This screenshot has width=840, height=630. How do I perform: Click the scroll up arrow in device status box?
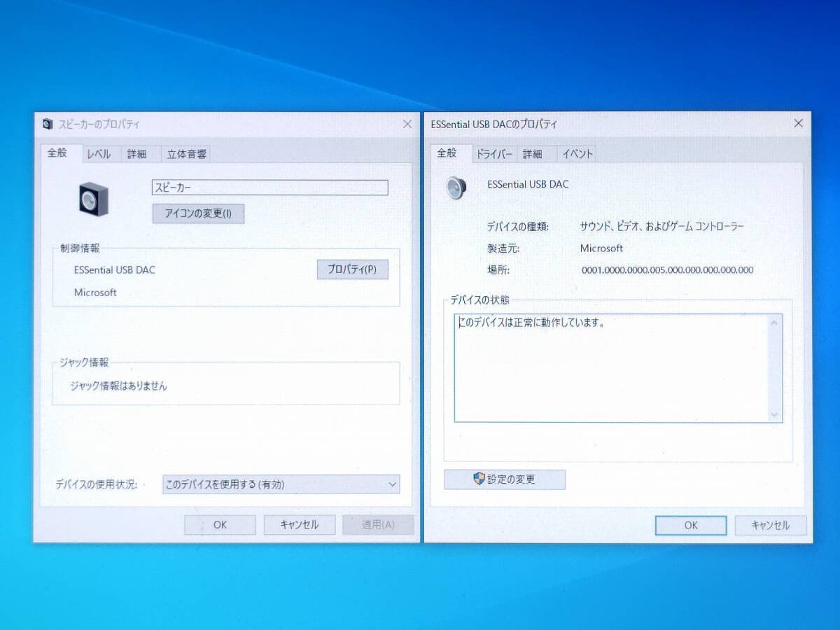tap(774, 323)
